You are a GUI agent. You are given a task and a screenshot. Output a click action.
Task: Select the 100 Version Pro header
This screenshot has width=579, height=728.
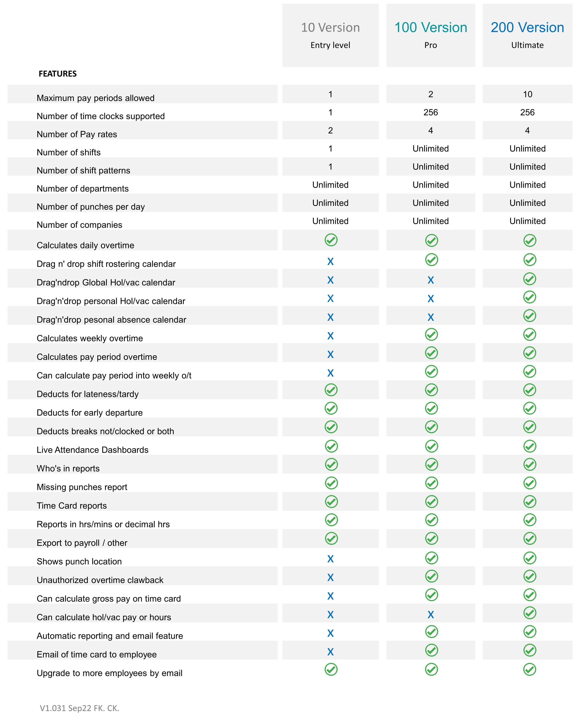pyautogui.click(x=430, y=35)
